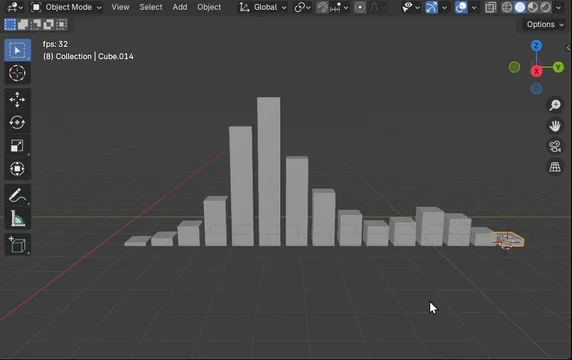The height and width of the screenshot is (360, 572).
Task: Select the selected Cube.014 object with orange outline
Action: tap(508, 241)
